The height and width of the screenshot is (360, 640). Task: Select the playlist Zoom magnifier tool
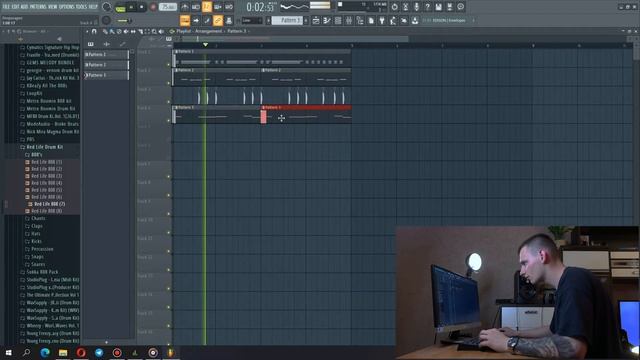coord(154,31)
